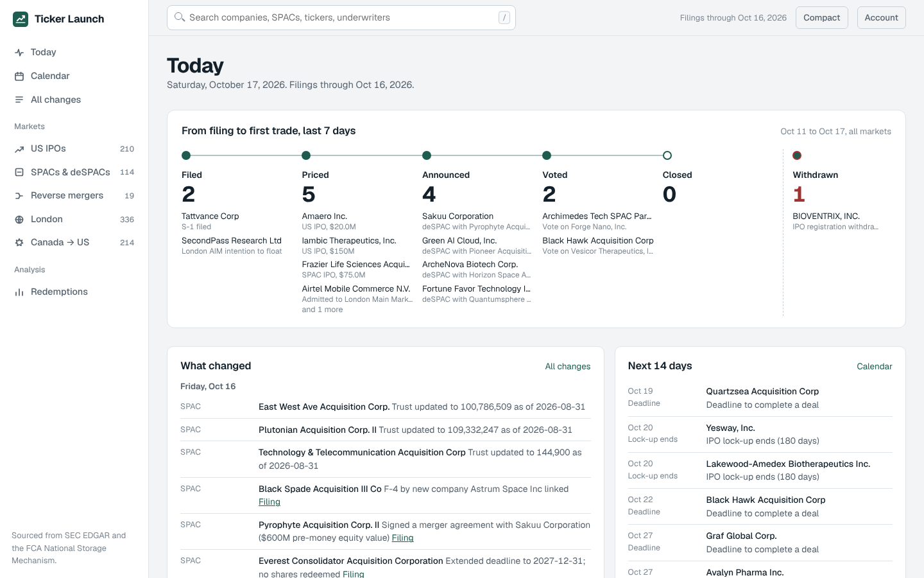
Task: Click the Calendar icon in sidebar
Action: [19, 76]
